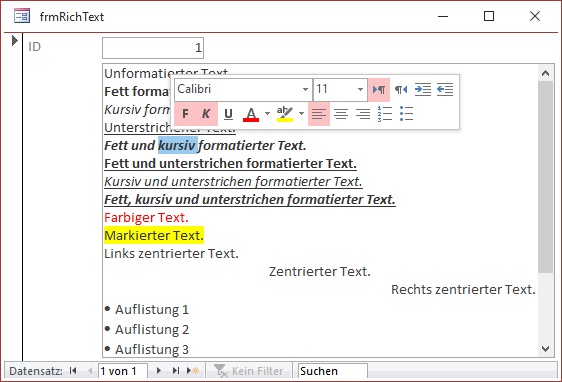Click the rich text scrollbar thumb
The height and width of the screenshot is (382, 562).
[545, 177]
